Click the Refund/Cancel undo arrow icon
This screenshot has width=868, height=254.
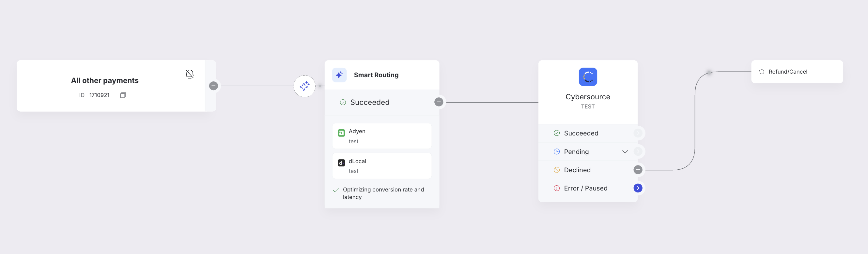pyautogui.click(x=761, y=72)
